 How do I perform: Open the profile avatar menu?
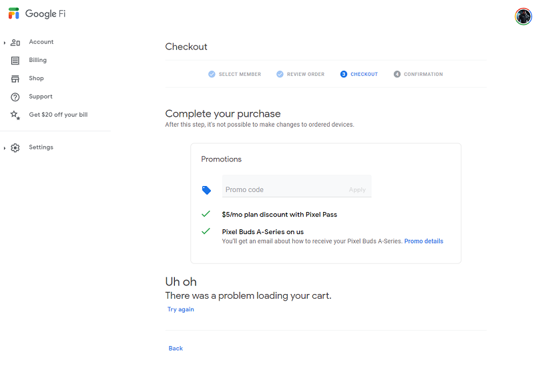pos(523,17)
